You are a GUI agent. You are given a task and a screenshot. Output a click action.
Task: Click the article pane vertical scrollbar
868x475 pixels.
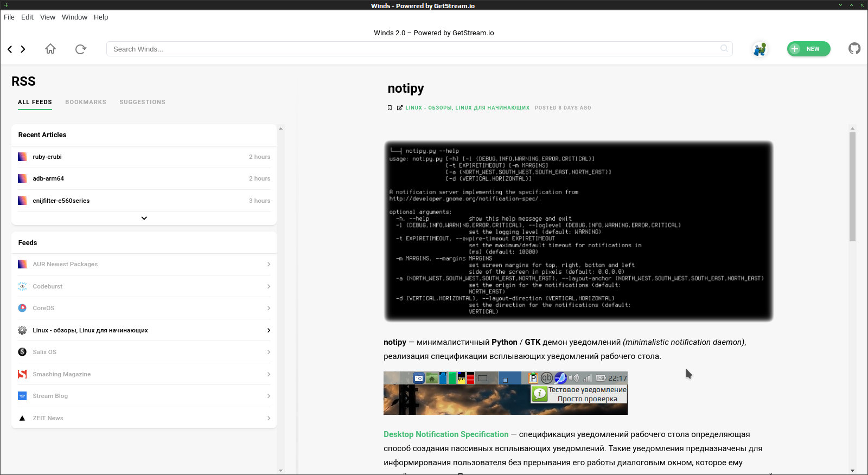point(852,187)
